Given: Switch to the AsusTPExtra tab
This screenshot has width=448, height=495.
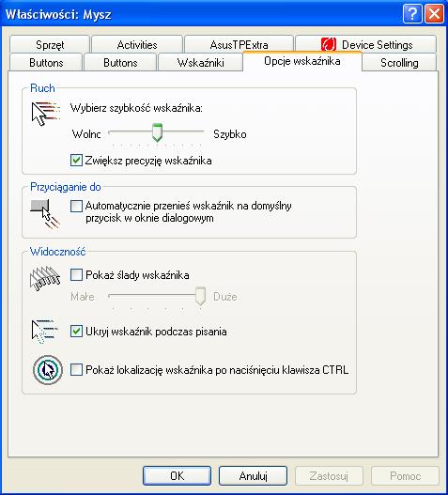Looking at the screenshot, I should pos(239,44).
